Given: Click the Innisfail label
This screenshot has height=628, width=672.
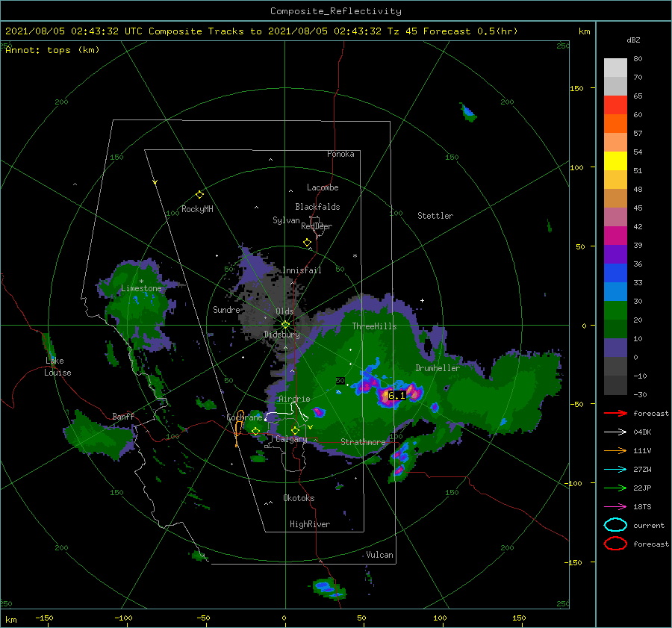Looking at the screenshot, I should point(302,270).
